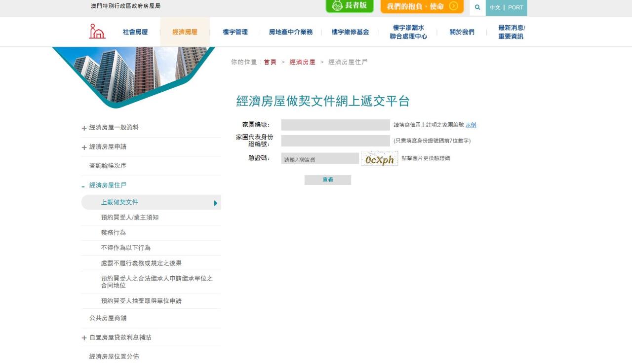The image size is (632, 364).
Task: Switch language to PORT
Action: [x=515, y=8]
